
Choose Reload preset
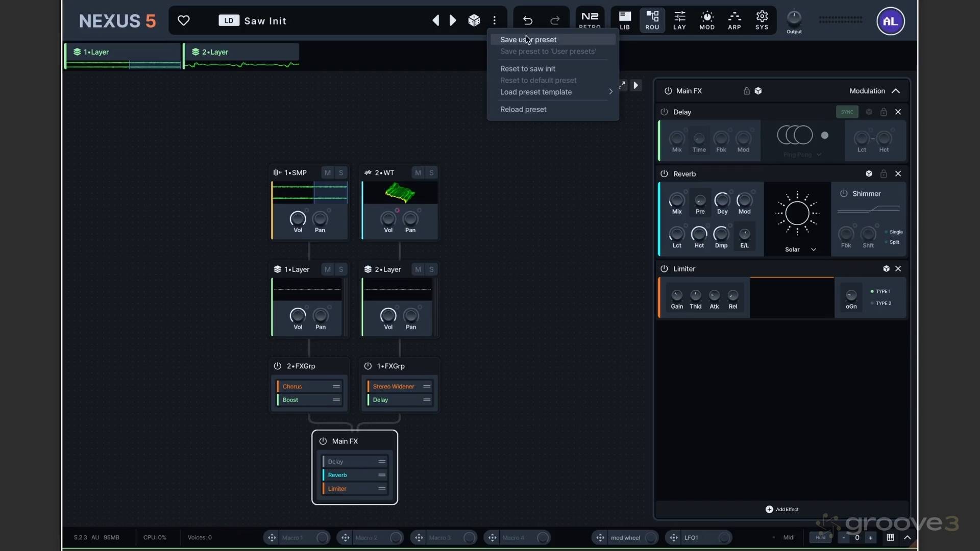553,109
